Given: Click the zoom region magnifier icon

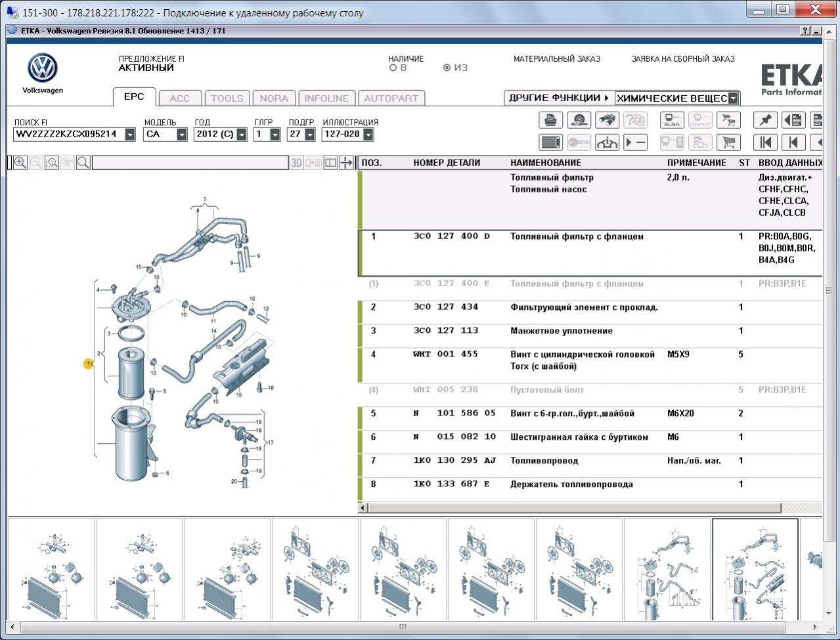Looking at the screenshot, I should pyautogui.click(x=52, y=163).
